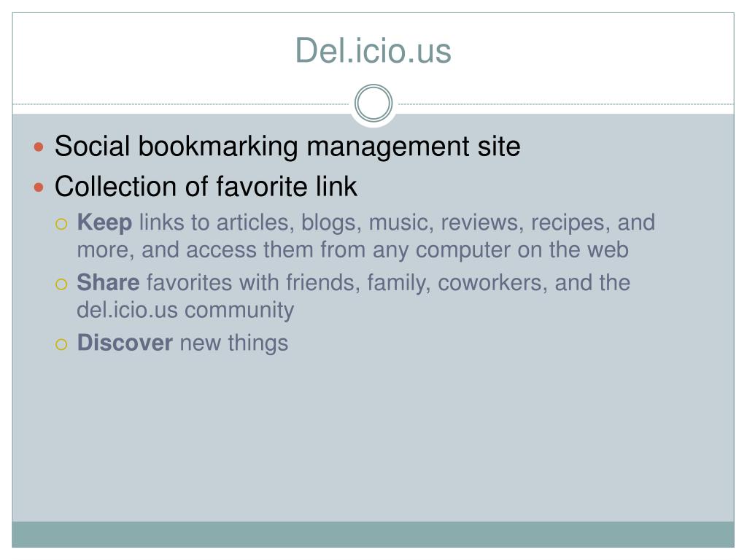Select the hollow yellow bullet before Keep
The image size is (747, 560).
click(x=61, y=224)
